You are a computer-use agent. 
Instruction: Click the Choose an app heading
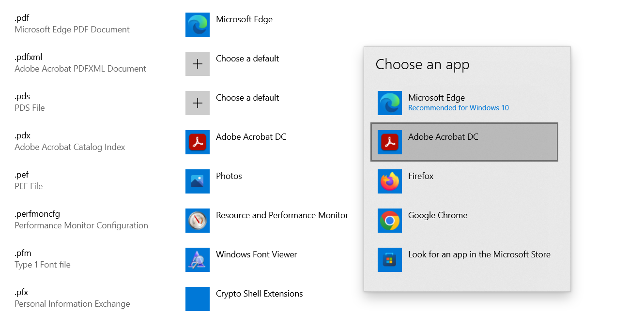[x=423, y=64]
